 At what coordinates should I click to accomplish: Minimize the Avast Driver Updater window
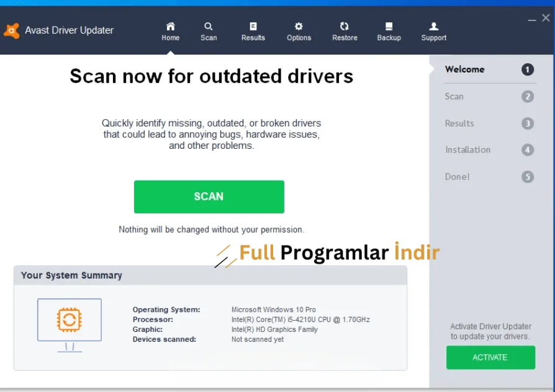pyautogui.click(x=531, y=20)
